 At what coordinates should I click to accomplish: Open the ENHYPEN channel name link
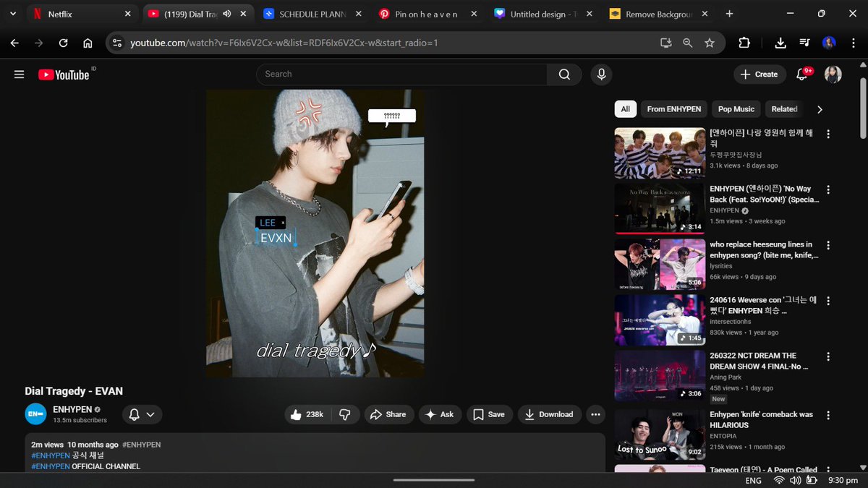tap(72, 409)
